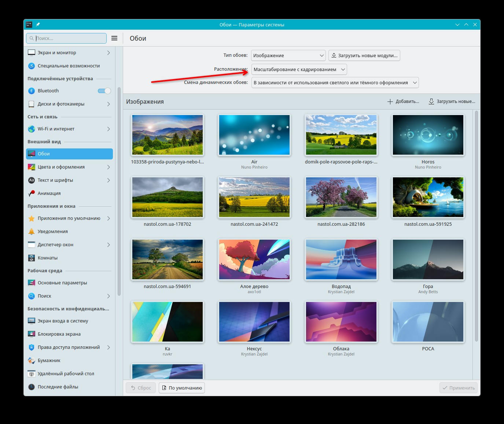Toggle the Bluetooth switch off
504x424 pixels.
tap(104, 91)
